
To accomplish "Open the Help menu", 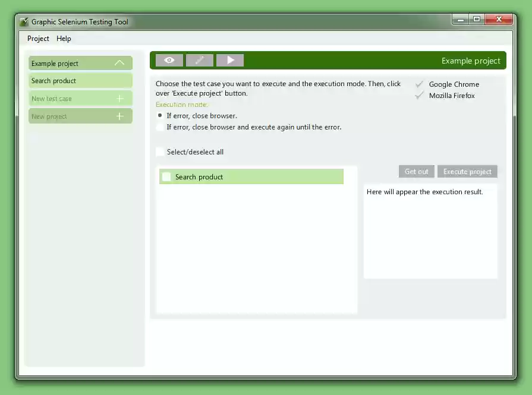I will (64, 38).
